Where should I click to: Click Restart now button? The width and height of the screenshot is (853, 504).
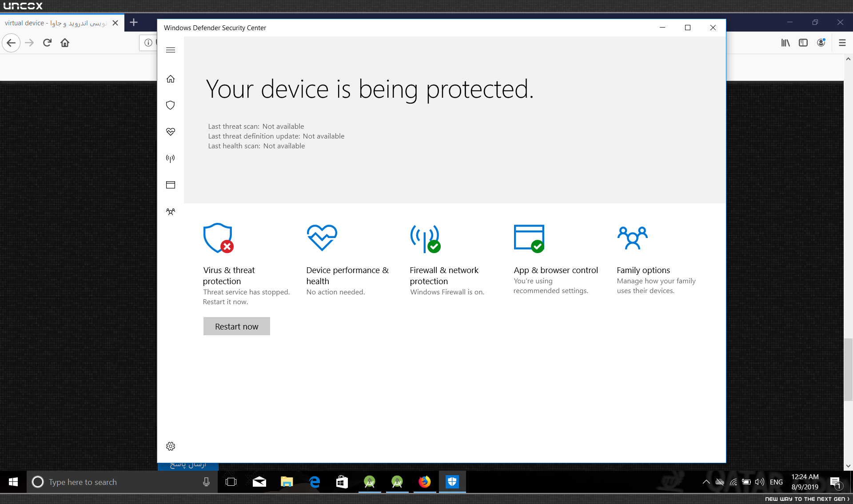click(237, 326)
